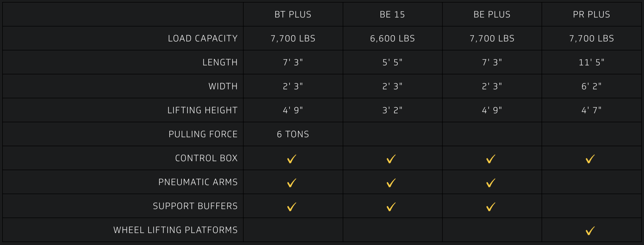
Task: Click the Pneumatic Arms checkmark for BE Plus
Action: click(x=491, y=183)
